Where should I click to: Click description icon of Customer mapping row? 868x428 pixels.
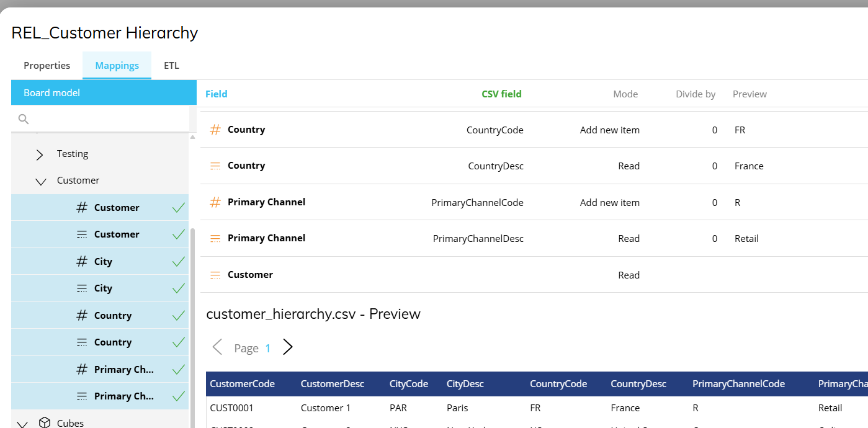215,275
